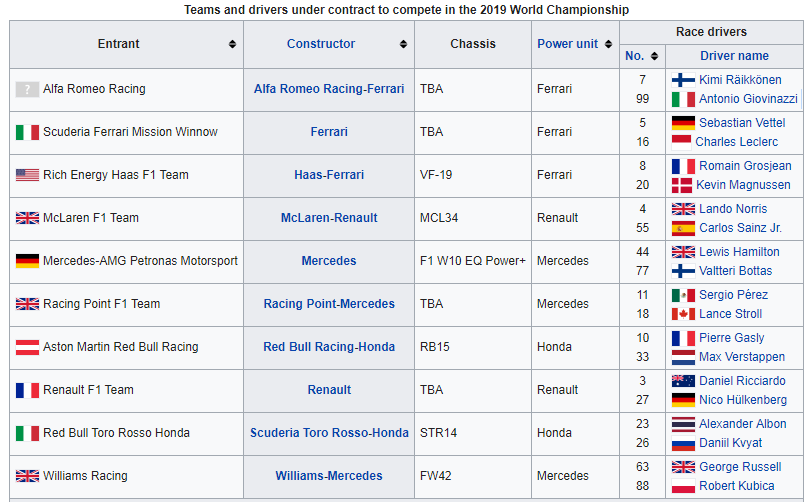The image size is (808, 502).
Task: Sort table by driver No. arrows
Action: 654,56
